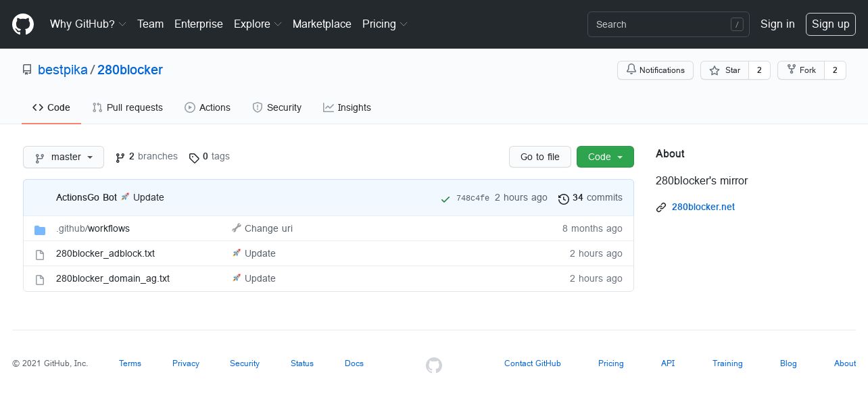Viewport: 868px width, 406px height.
Task: View the 0 tags link
Action: (x=210, y=157)
